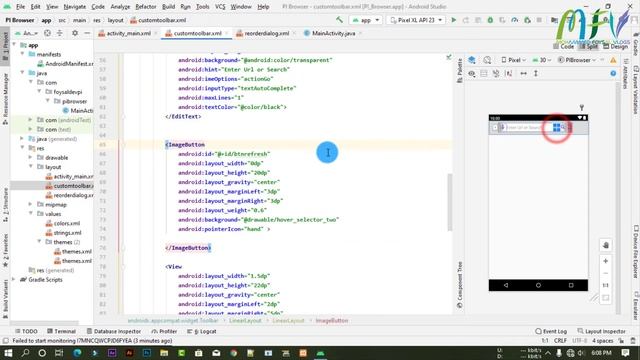Toggle the pan hand tool in the preview
This screenshot has height=360, width=640.
[x=606, y=245]
